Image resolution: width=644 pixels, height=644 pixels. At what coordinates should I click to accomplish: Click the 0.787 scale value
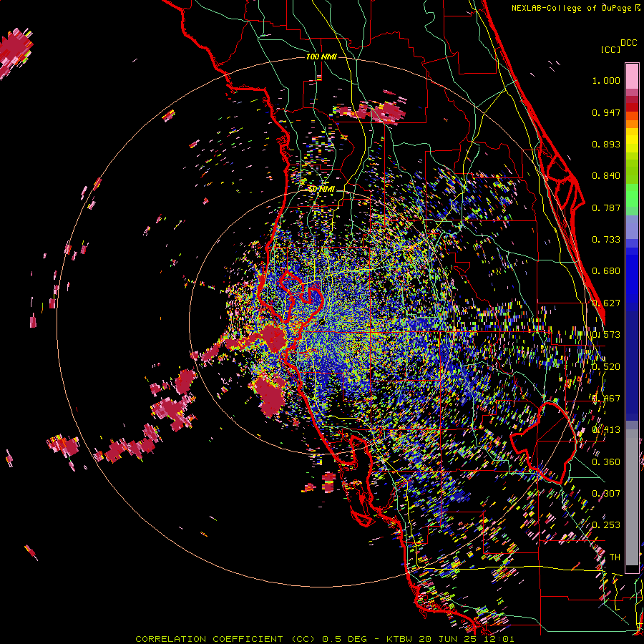[x=606, y=208]
